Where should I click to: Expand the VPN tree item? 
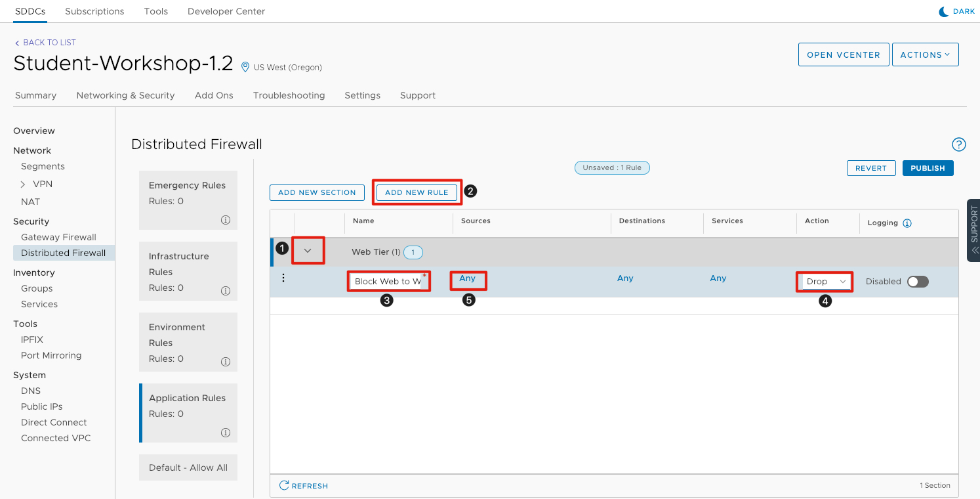24,184
